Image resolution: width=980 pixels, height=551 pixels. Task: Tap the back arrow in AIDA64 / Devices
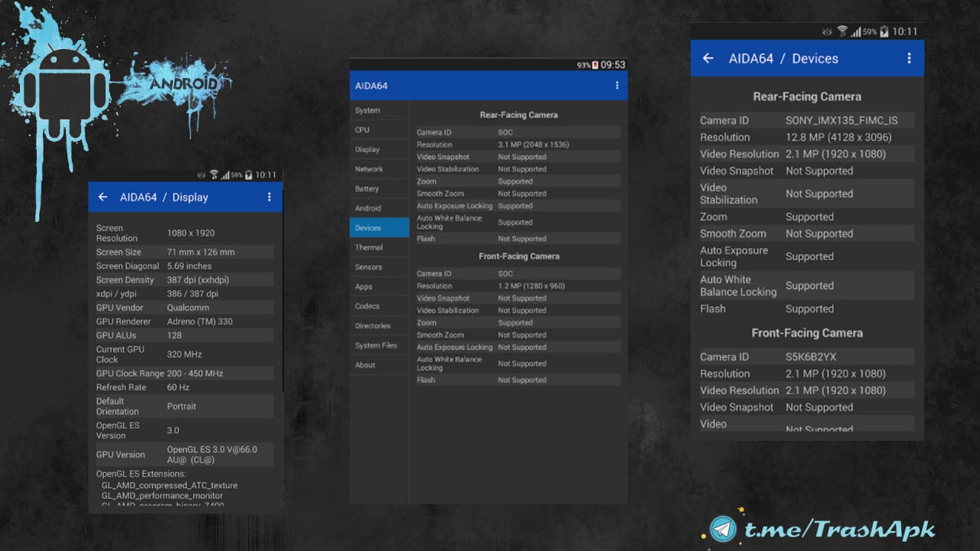[708, 58]
